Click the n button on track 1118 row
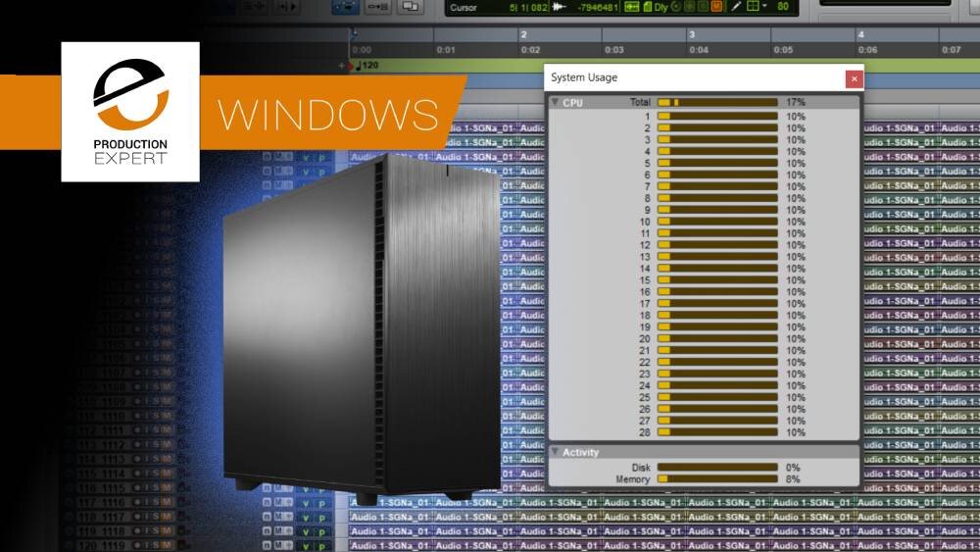 coord(267,530)
